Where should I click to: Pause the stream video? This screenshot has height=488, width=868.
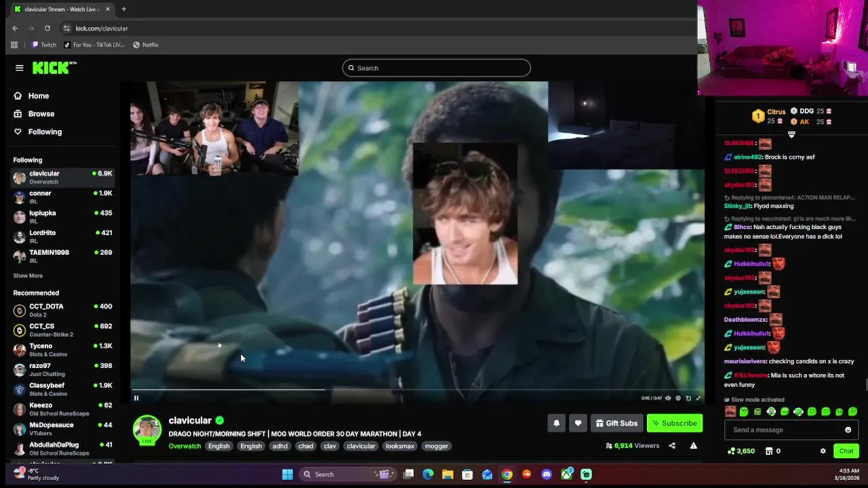(136, 398)
